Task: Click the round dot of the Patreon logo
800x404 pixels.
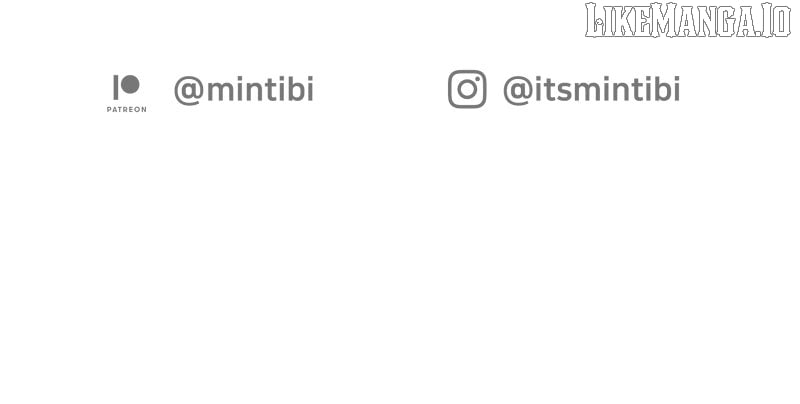Action: (130, 85)
